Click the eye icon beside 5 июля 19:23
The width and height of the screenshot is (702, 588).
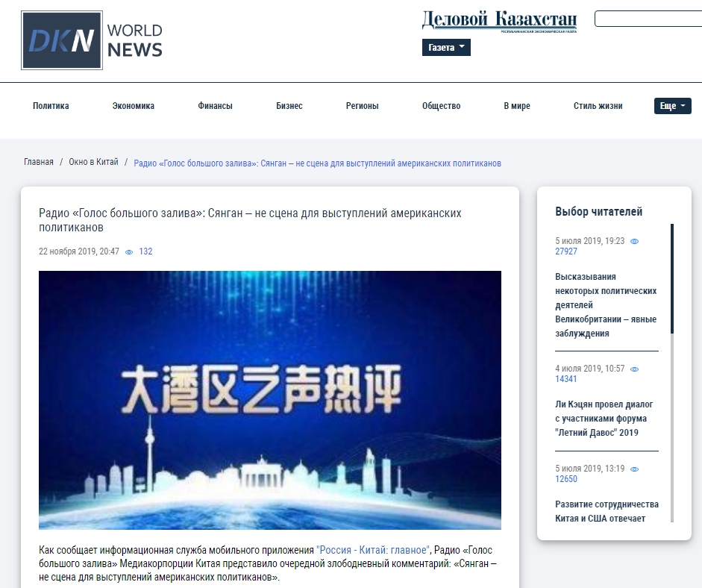coord(635,242)
